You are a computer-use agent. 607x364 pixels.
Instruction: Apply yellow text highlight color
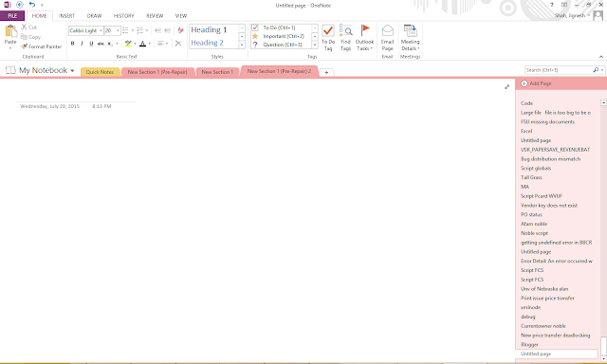(128, 44)
